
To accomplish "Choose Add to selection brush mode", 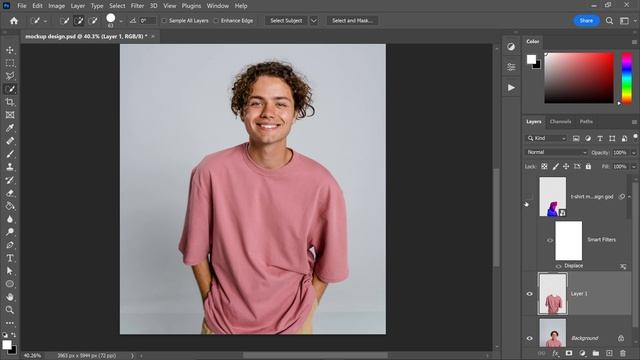I will click(79, 21).
